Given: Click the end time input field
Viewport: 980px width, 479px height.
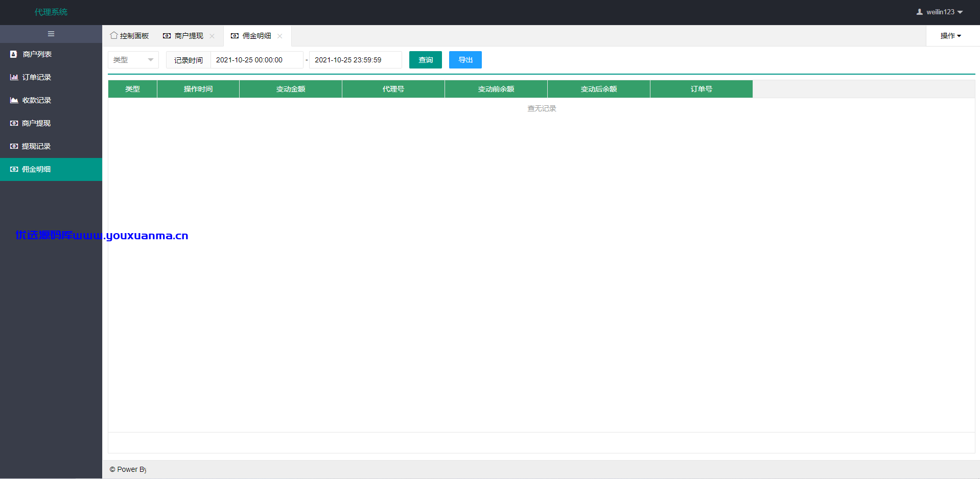Looking at the screenshot, I should pos(356,60).
